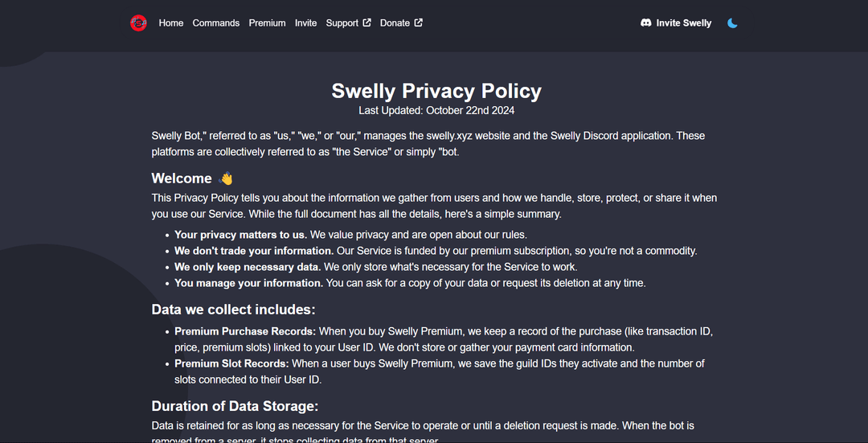Open the Premium nav item
868x443 pixels.
[268, 23]
